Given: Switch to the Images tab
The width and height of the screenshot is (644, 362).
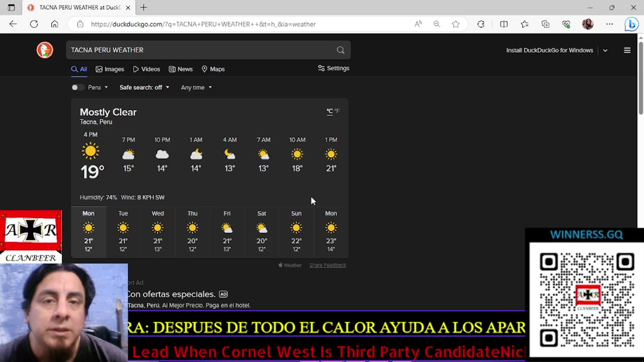Looking at the screenshot, I should [x=110, y=69].
